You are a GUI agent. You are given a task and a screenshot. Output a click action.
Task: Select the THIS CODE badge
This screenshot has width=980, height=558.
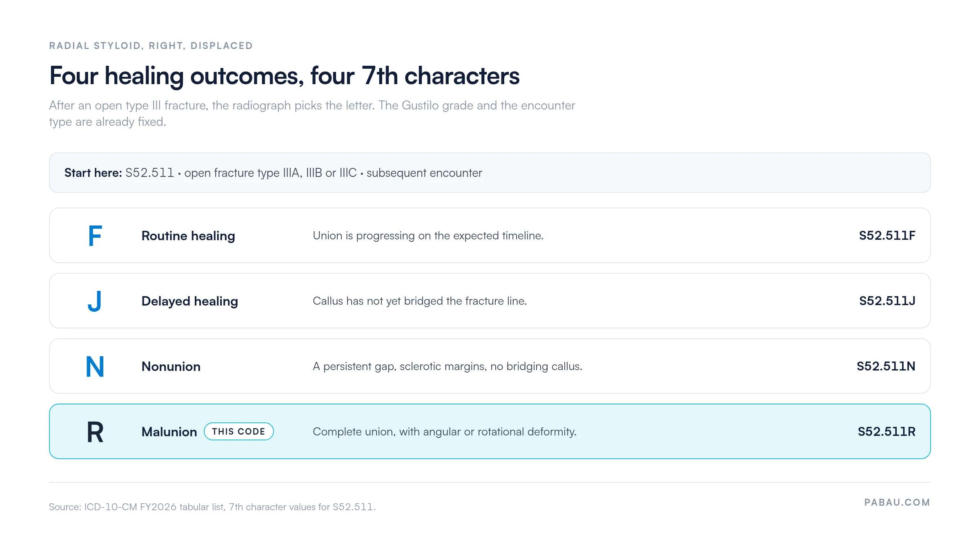pyautogui.click(x=238, y=431)
